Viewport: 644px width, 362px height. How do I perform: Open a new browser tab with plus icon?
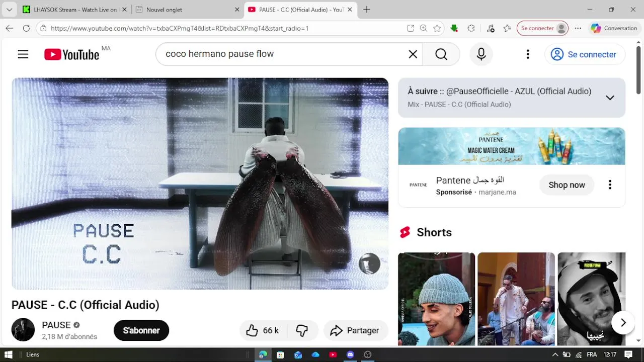[x=367, y=10]
